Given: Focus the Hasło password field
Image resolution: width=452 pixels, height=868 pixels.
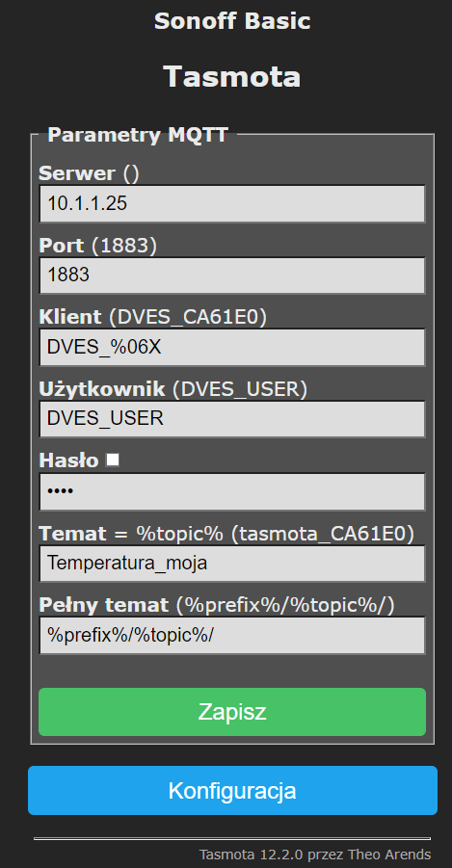Looking at the screenshot, I should [x=232, y=491].
